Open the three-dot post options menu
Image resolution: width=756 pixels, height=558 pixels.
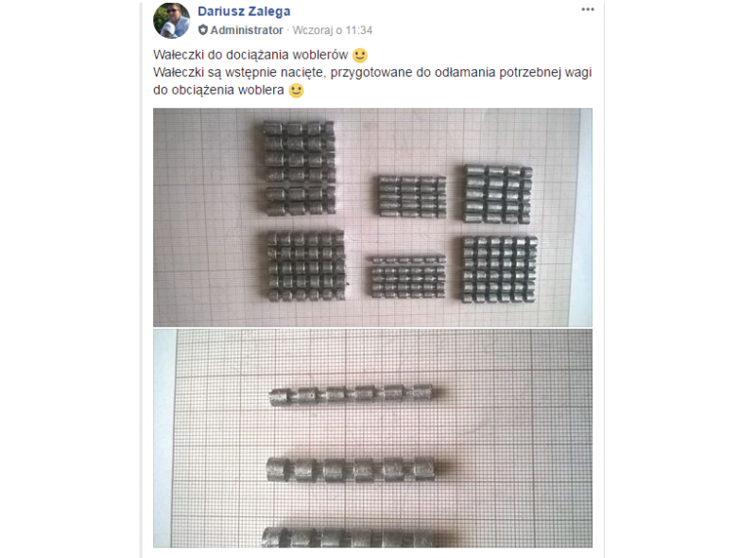[587, 9]
